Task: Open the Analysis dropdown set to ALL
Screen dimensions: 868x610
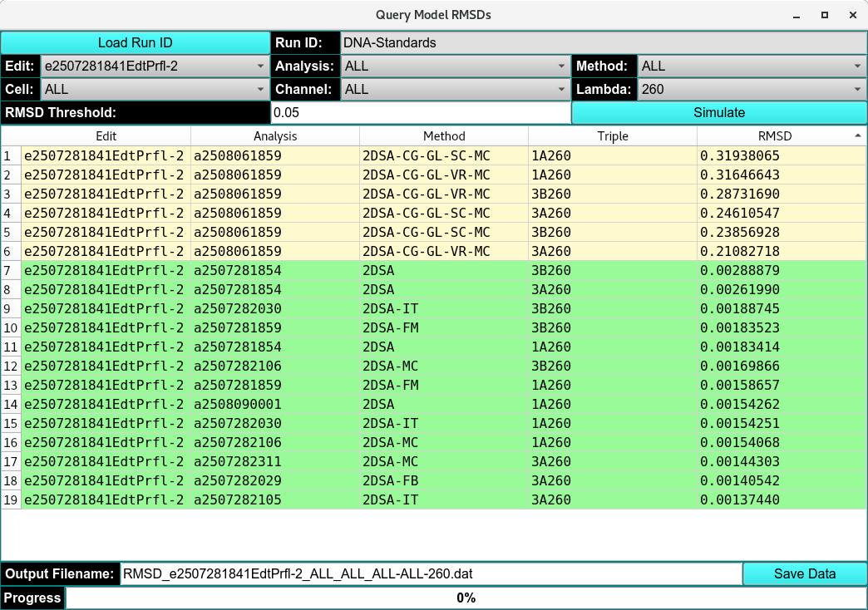Action: coord(453,66)
